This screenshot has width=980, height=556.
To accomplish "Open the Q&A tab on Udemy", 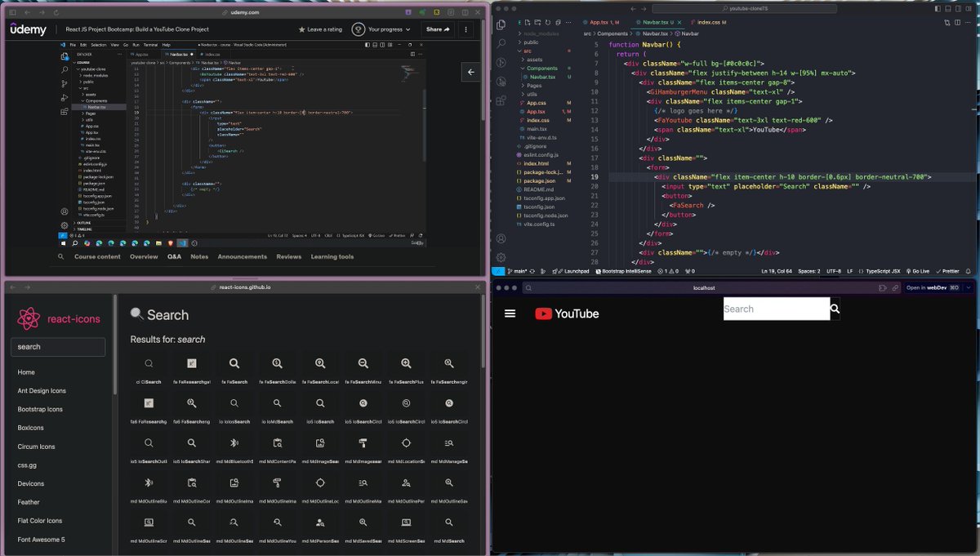I will tap(174, 256).
